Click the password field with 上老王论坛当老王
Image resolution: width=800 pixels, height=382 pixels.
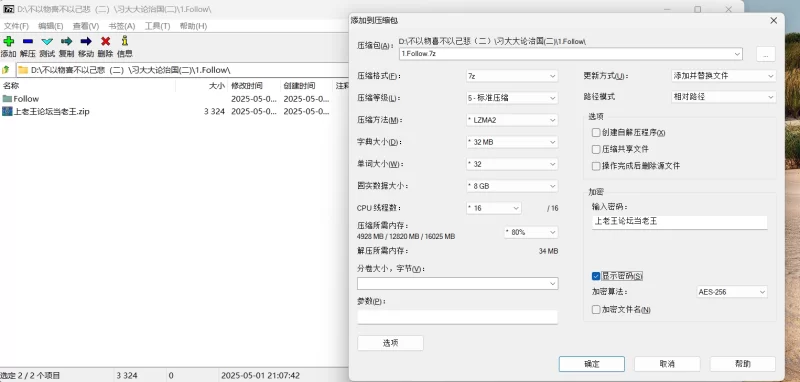click(680, 222)
